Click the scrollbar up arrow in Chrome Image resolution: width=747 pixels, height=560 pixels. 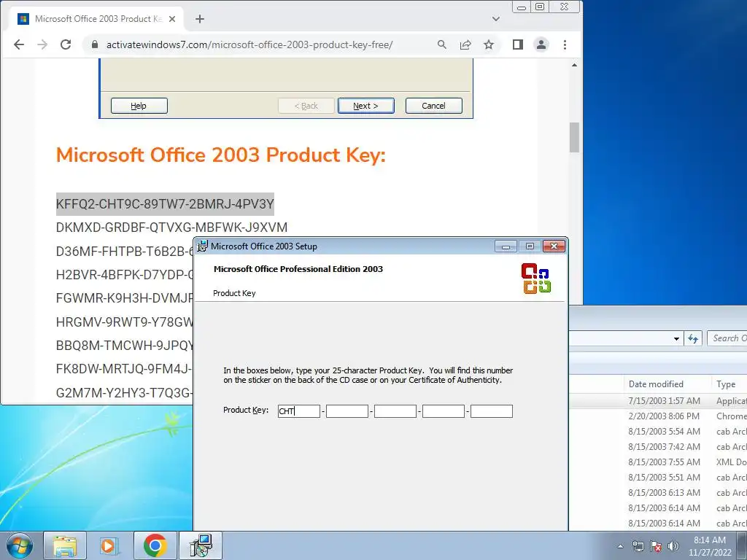(575, 65)
